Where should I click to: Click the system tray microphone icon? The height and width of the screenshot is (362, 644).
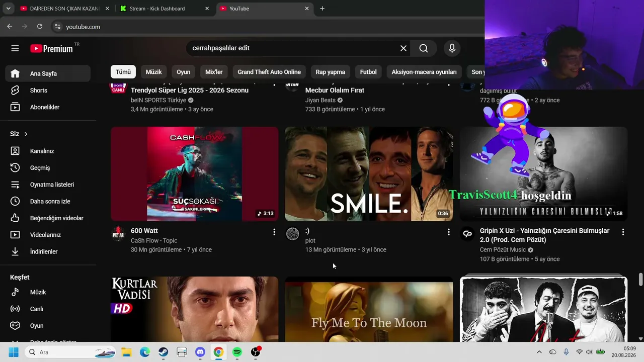tap(566, 352)
